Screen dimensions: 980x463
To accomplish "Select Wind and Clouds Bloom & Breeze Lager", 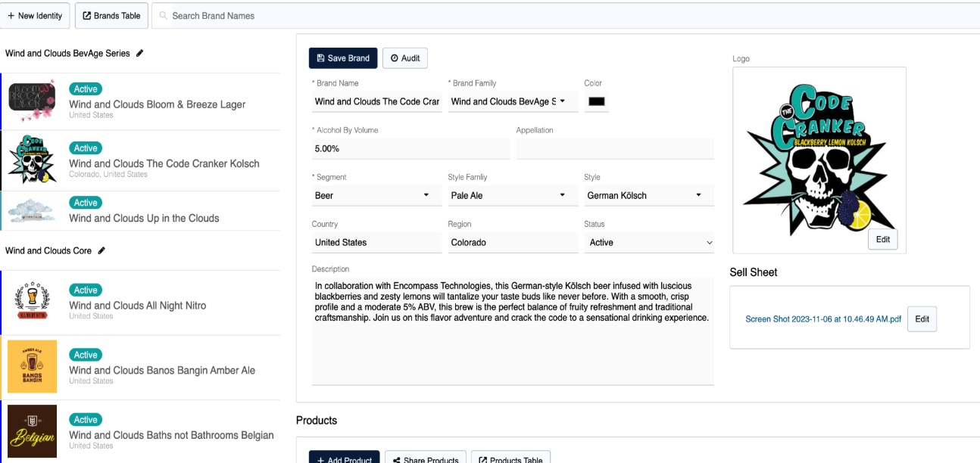I will [158, 104].
